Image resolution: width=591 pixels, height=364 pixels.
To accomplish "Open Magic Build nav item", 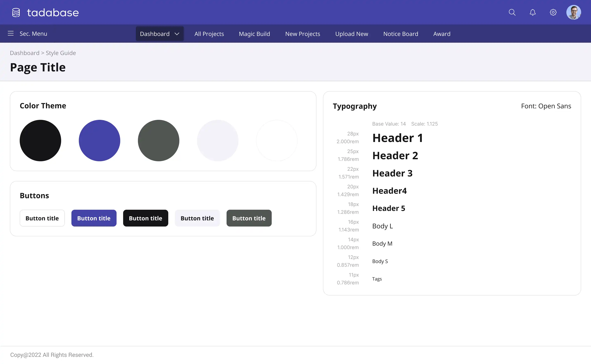I will [254, 34].
